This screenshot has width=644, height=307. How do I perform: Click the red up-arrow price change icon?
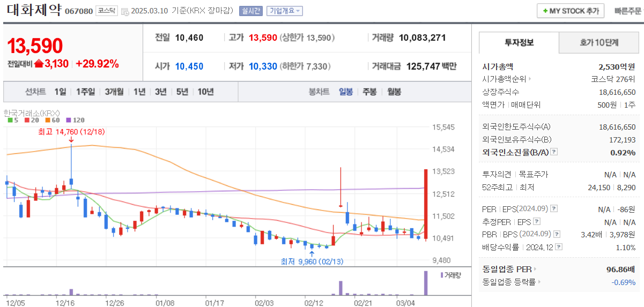39,64
